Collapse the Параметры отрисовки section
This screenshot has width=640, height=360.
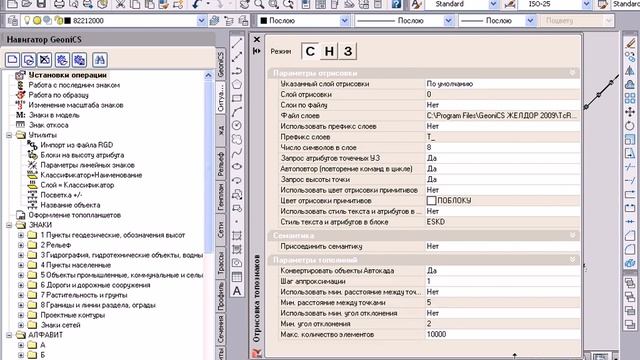572,73
